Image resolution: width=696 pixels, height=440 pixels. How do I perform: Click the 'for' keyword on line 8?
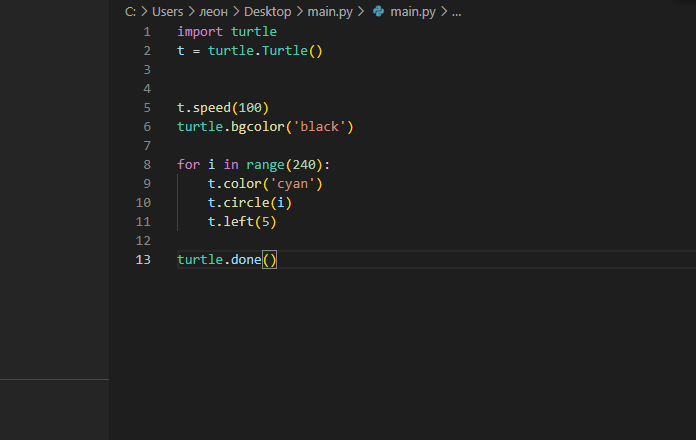pyautogui.click(x=189, y=165)
